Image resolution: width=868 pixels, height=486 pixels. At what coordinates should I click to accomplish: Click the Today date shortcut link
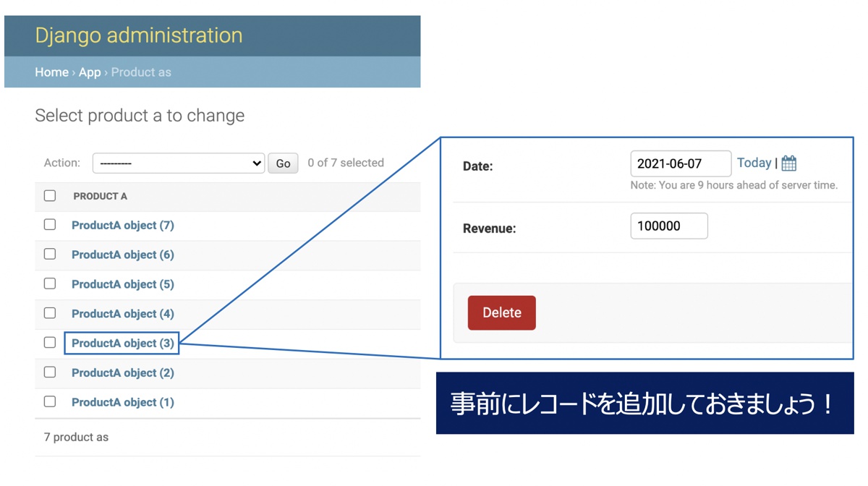tap(754, 163)
